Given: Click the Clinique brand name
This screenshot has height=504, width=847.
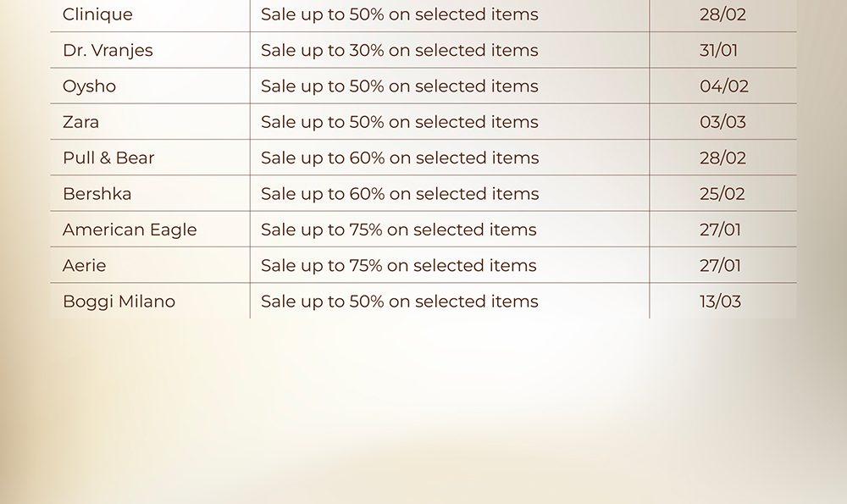Looking at the screenshot, I should (97, 14).
